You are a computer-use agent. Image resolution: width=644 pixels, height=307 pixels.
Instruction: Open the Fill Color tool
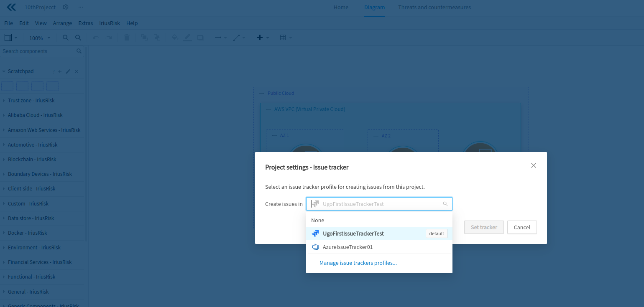tap(174, 37)
